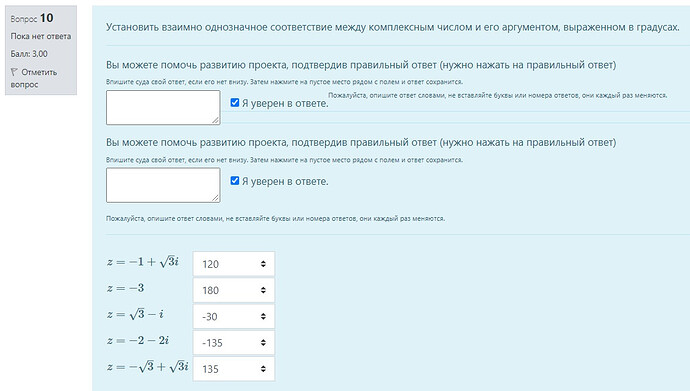Open the dropdown showing 135 for z = −√3 + √3i
690x391 pixels.
[x=234, y=369]
